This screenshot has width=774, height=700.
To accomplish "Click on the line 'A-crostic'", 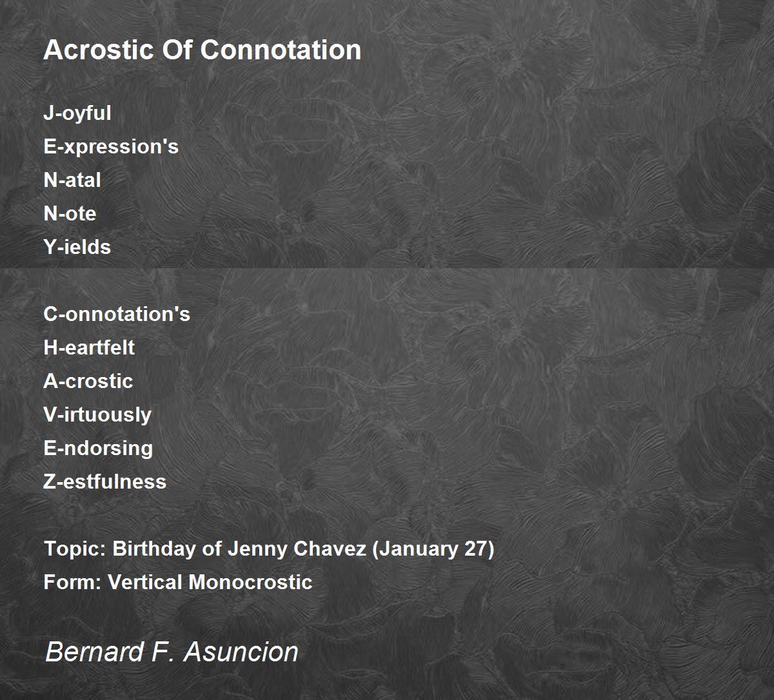I will point(88,382).
